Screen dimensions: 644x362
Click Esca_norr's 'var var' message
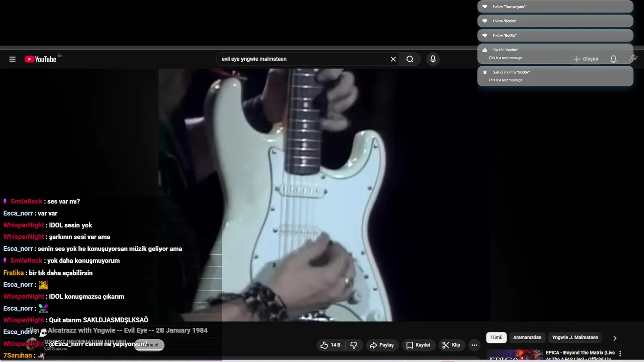coord(47,213)
